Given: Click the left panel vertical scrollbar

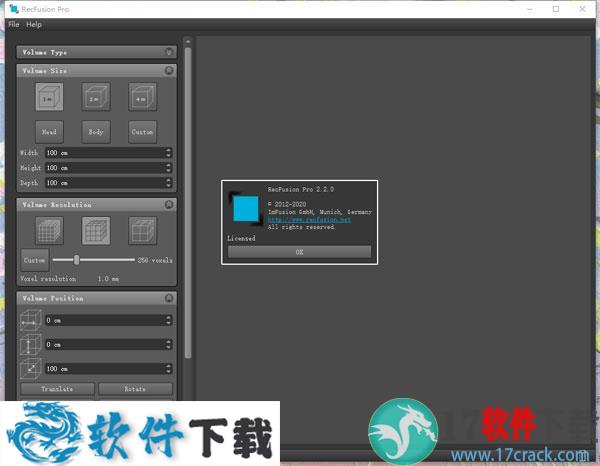Looking at the screenshot, I should click(x=188, y=203).
